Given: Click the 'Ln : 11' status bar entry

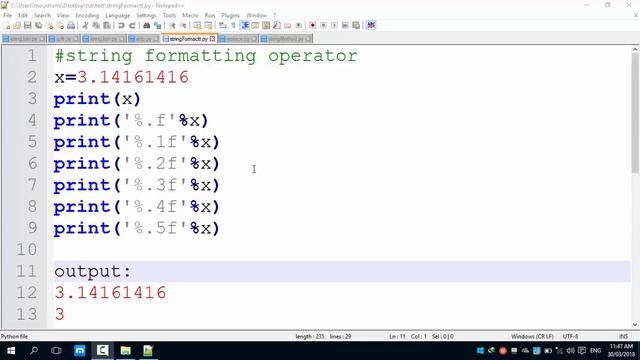Looking at the screenshot, I should 397,336.
